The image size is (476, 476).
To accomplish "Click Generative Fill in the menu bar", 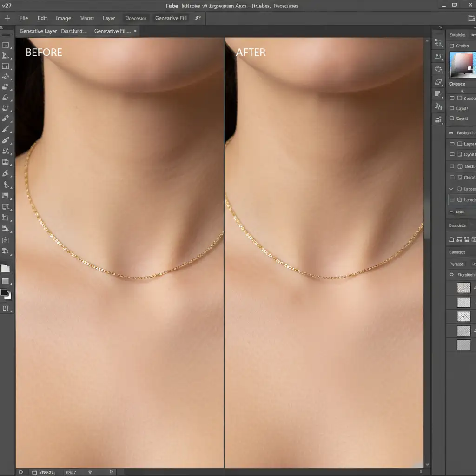I will click(171, 18).
